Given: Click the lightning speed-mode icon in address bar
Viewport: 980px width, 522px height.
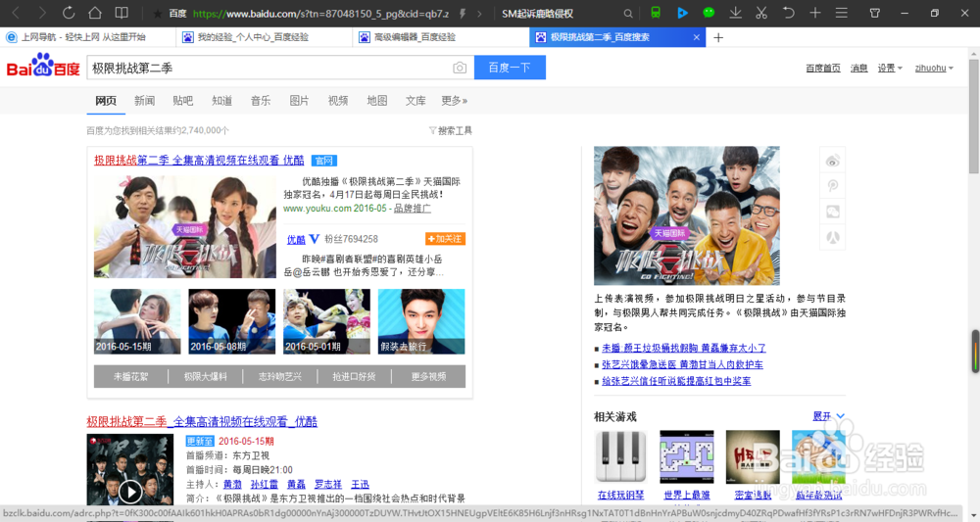Looking at the screenshot, I should coord(463,13).
